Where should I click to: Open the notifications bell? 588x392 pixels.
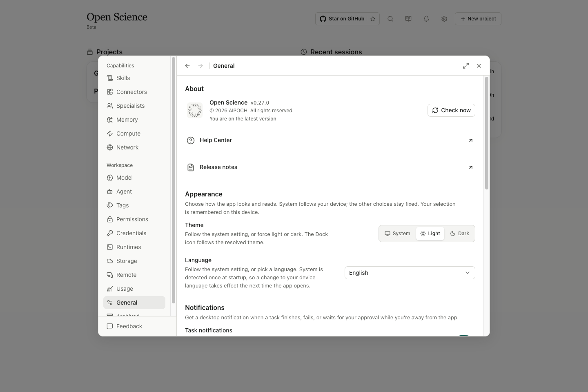pyautogui.click(x=426, y=19)
